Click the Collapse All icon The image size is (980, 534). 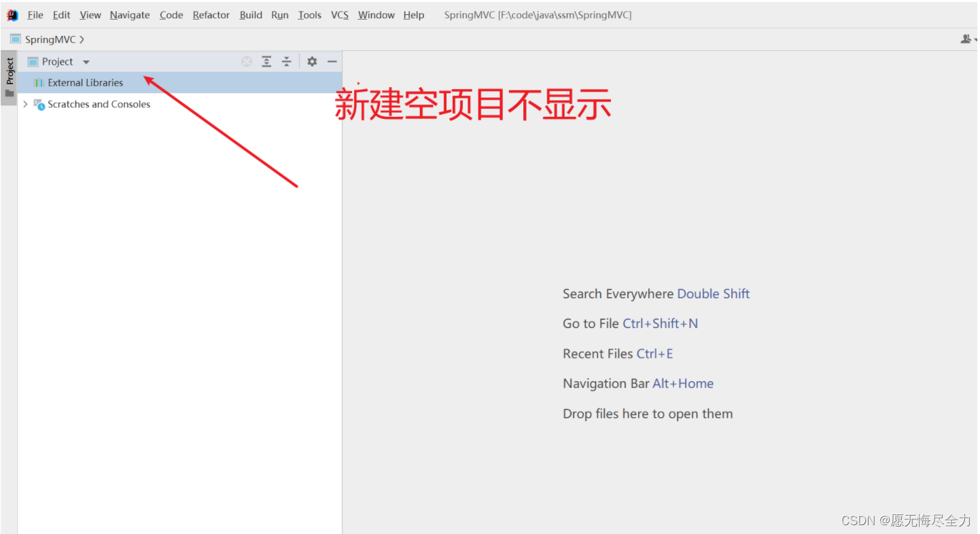(x=287, y=62)
